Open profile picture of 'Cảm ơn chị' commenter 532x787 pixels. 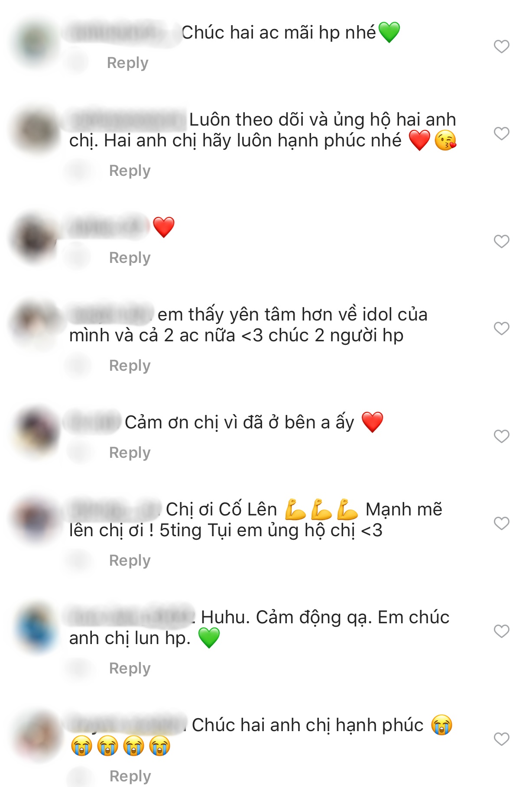pyautogui.click(x=36, y=431)
